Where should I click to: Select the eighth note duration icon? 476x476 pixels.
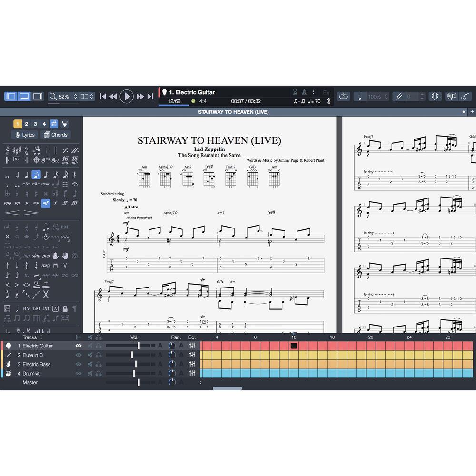click(36, 174)
